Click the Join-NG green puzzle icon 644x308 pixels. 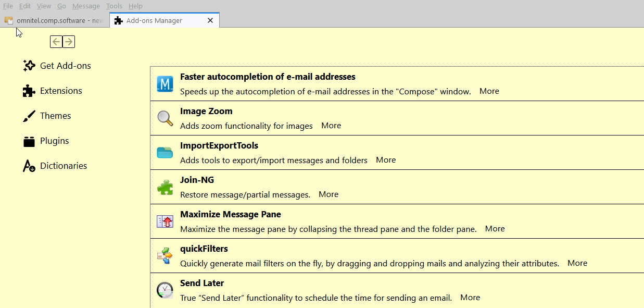point(165,187)
